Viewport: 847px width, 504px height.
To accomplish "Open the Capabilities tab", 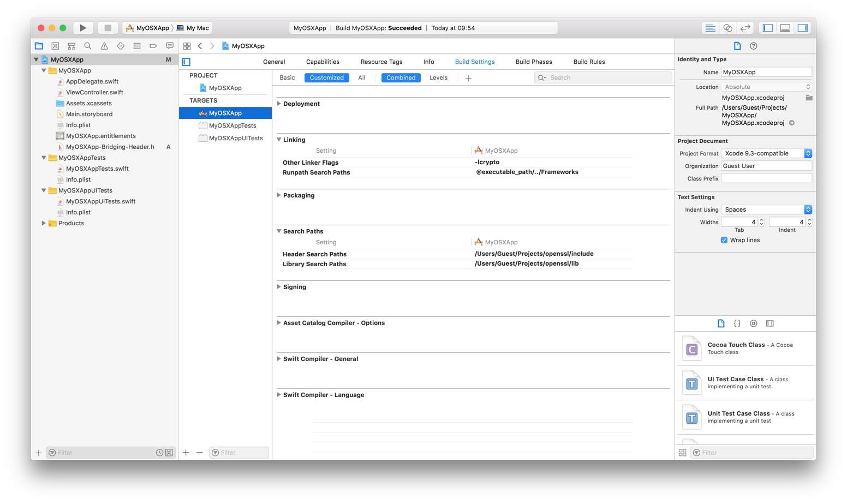I will (323, 62).
